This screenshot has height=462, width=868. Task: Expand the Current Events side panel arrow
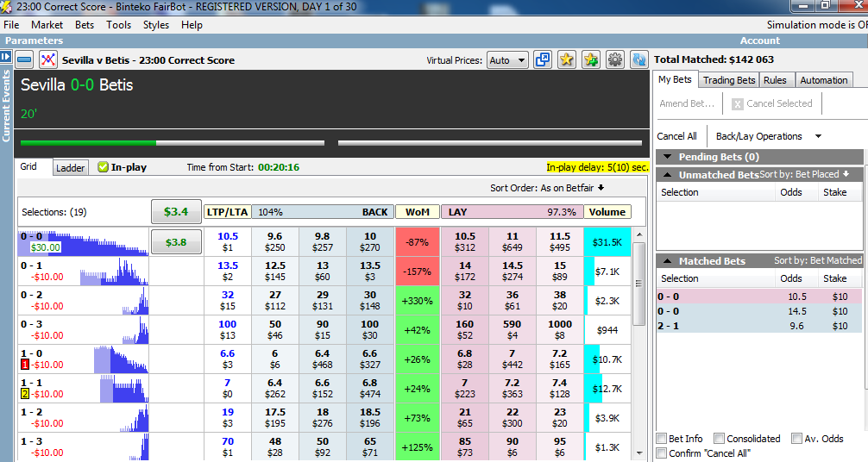click(x=5, y=56)
